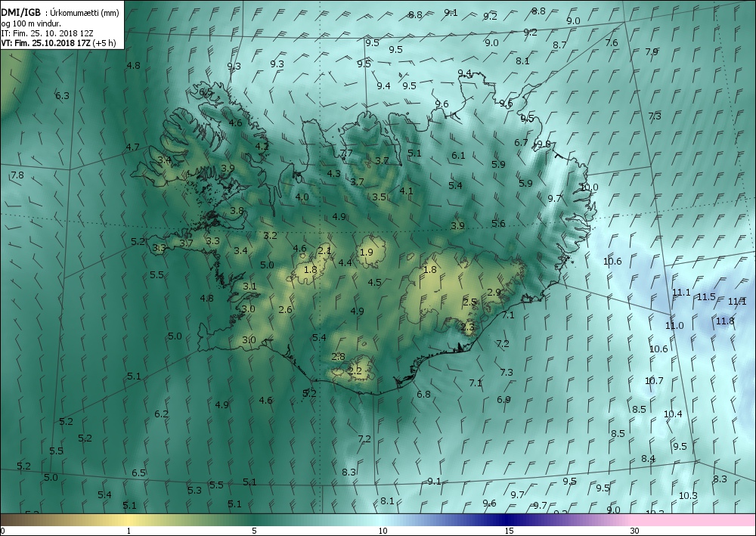Image resolution: width=756 pixels, height=536 pixels.
Task: Click the '15' label on the color scale
Action: (x=509, y=531)
